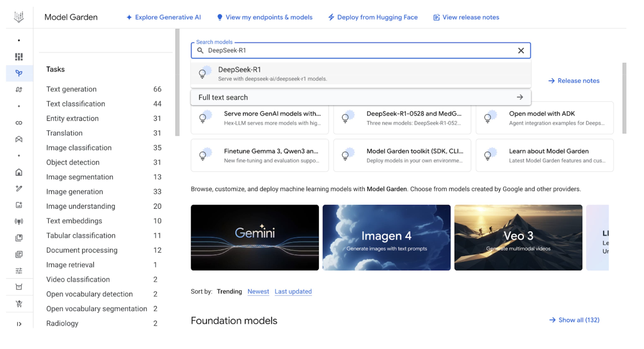Open the sparkle pencil sidebar icon
The image size is (644, 349).
coord(19,188)
